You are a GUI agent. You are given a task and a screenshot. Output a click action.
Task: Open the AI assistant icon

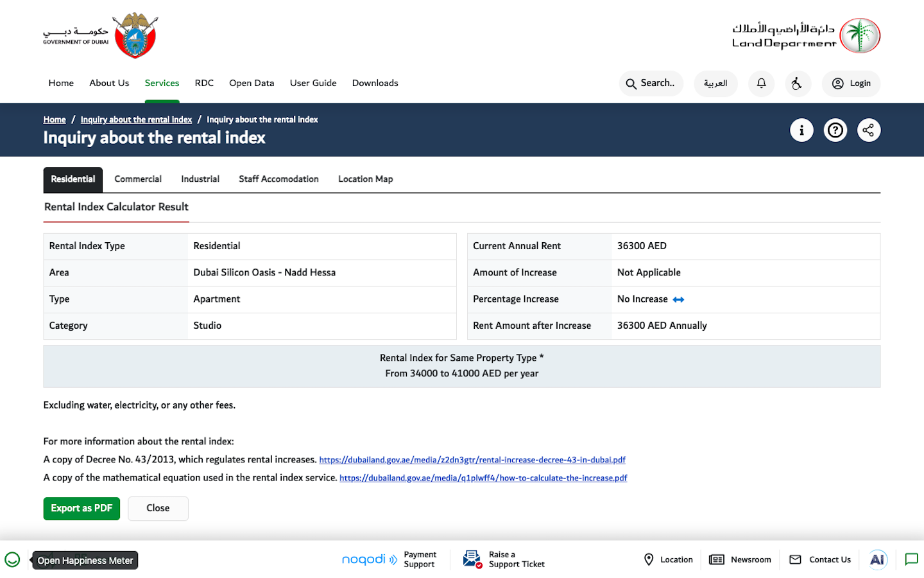(877, 559)
